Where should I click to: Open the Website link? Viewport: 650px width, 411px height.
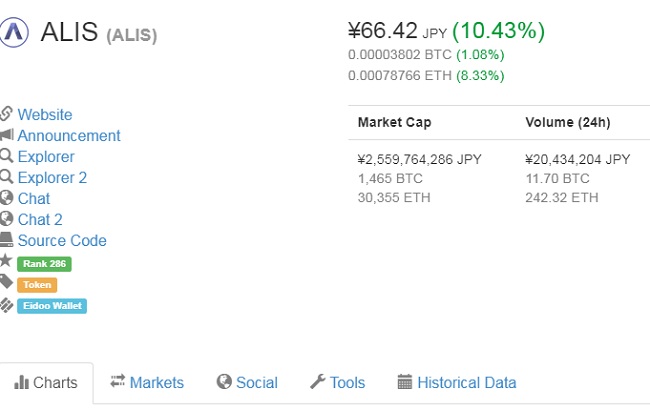[x=45, y=115]
